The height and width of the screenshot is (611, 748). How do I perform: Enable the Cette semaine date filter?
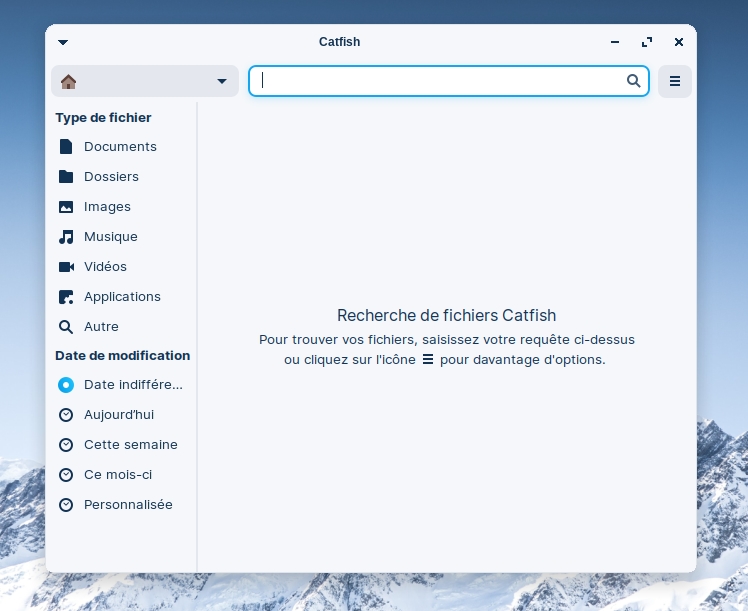[66, 445]
